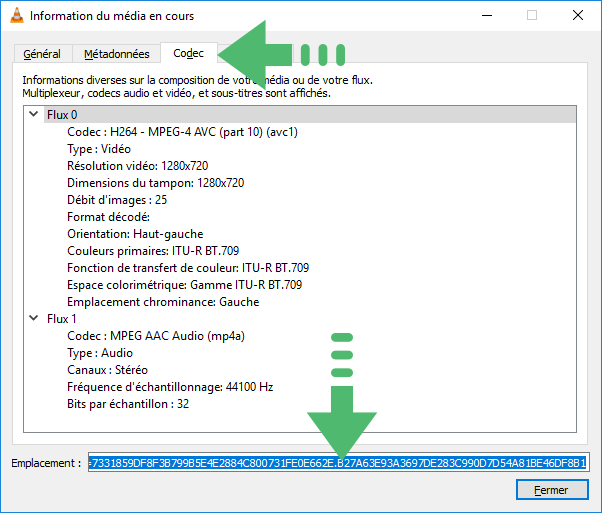
Task: Select the 'Format décodé:' row
Action: (108, 217)
